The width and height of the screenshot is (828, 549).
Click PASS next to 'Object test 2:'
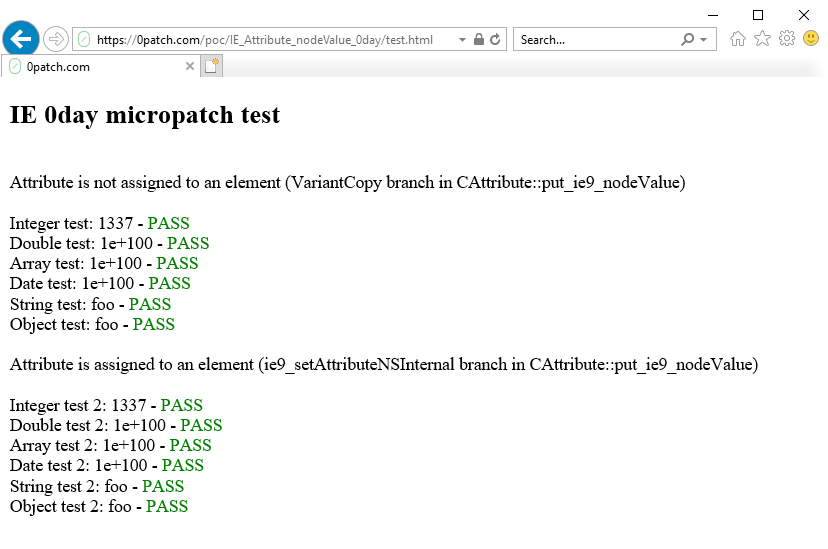coord(167,506)
